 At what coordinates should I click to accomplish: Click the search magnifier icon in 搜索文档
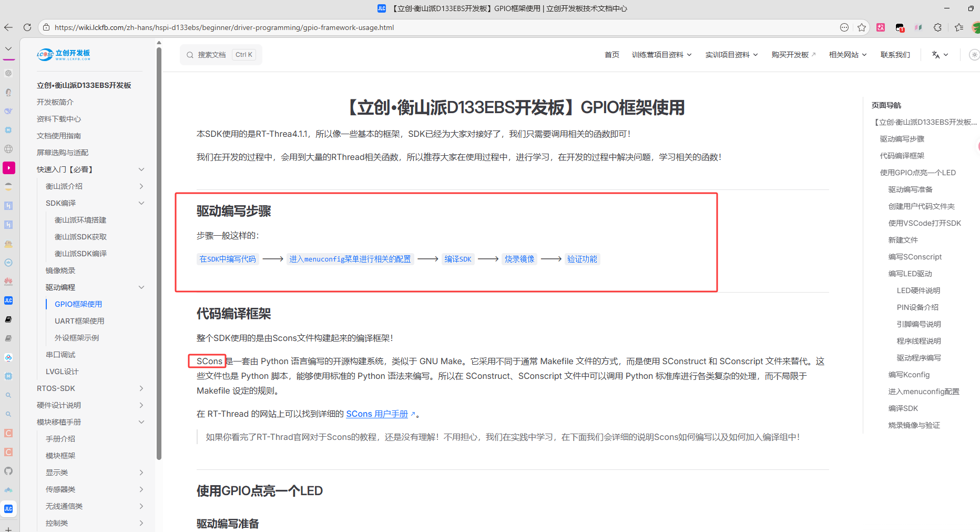[190, 55]
